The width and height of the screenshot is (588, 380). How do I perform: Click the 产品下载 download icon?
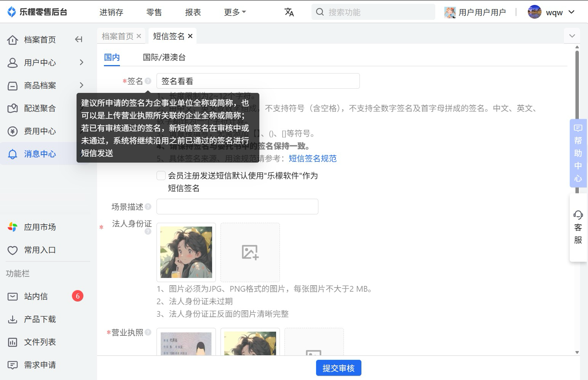point(13,319)
